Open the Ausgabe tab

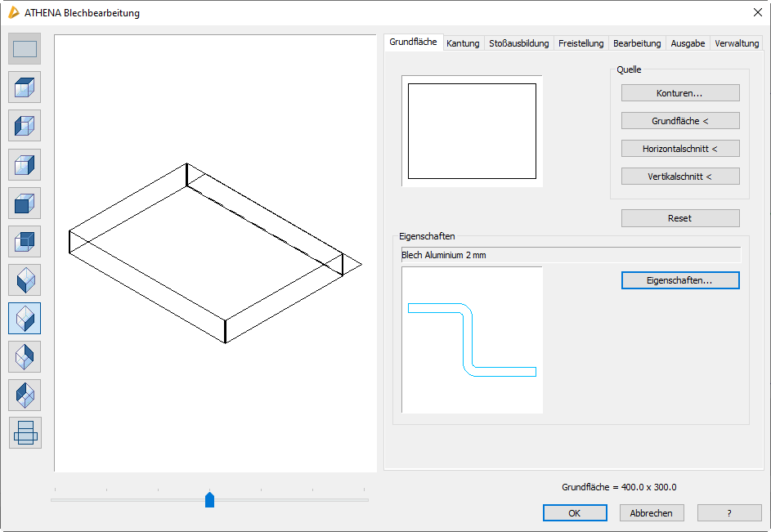tap(688, 43)
